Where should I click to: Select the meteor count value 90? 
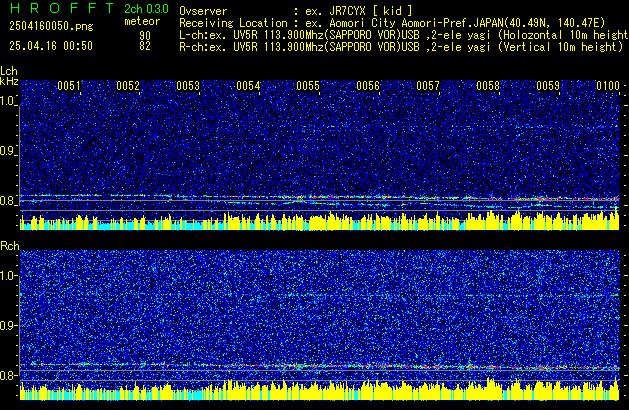pyautogui.click(x=145, y=35)
